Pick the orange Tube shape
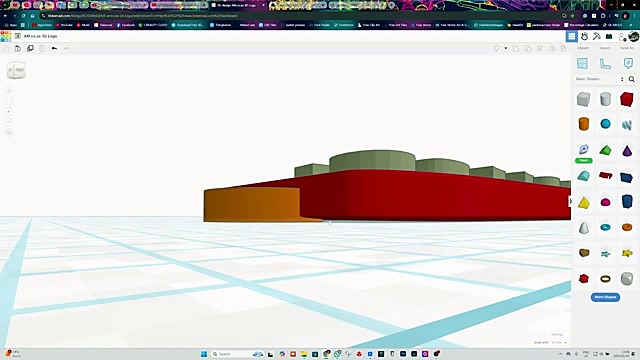 [x=627, y=227]
